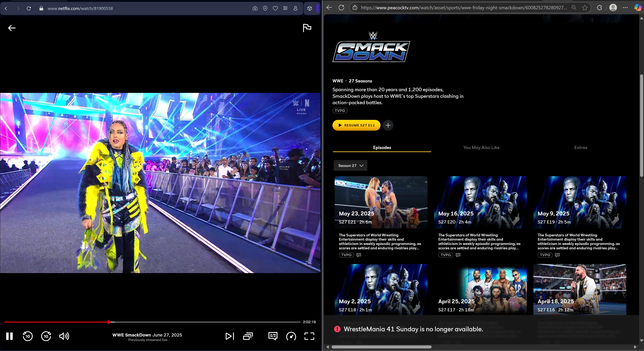Open May 23, 2025 episode thumbnail
Screen dimensions: 644x351
(x=381, y=202)
